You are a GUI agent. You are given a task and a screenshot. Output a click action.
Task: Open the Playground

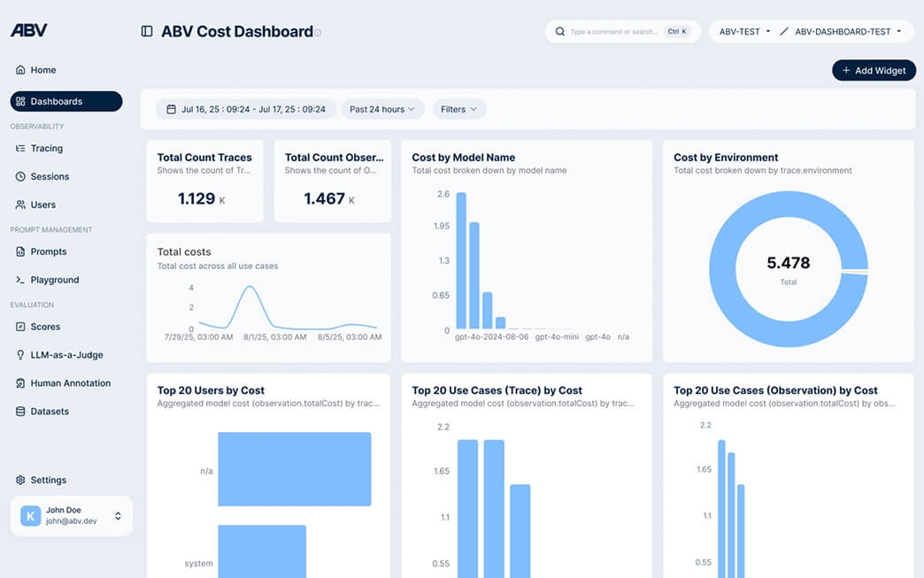pos(66,280)
